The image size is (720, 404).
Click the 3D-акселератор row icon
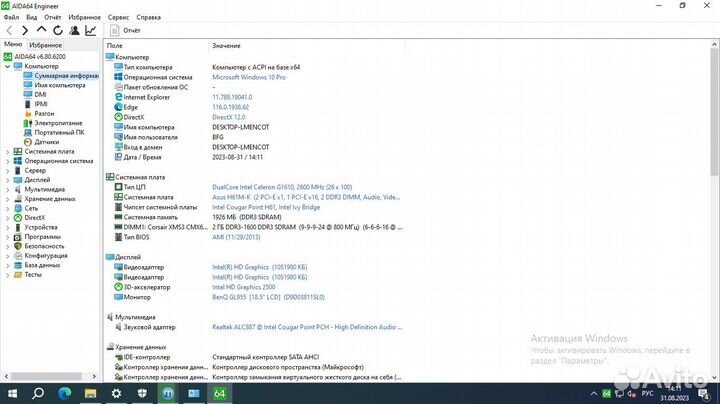tap(118, 287)
